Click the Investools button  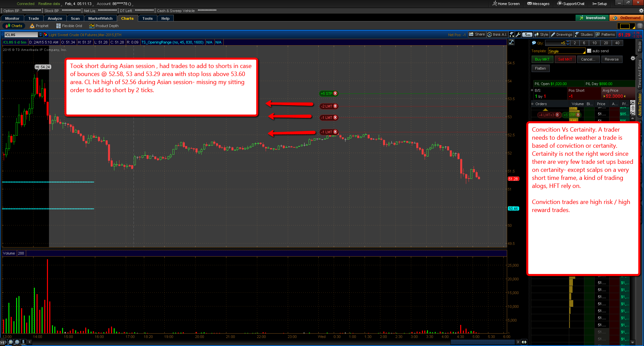592,18
